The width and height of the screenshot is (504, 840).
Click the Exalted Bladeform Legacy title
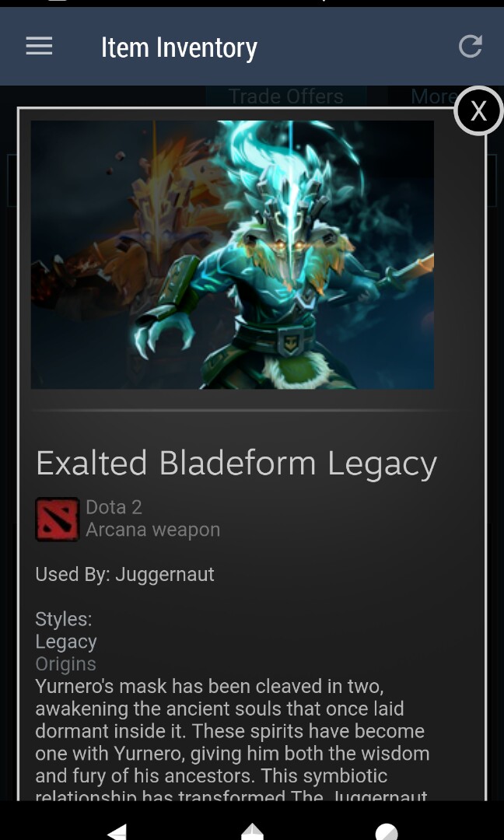[x=236, y=464]
